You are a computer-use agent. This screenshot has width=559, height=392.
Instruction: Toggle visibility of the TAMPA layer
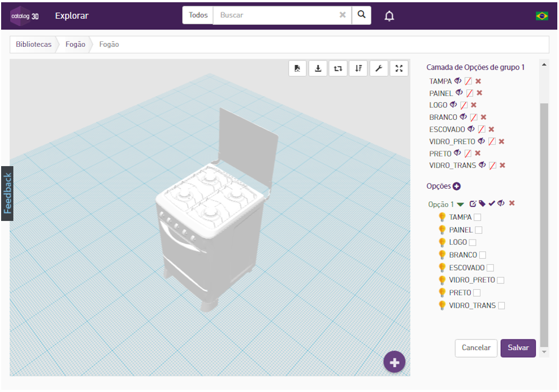pyautogui.click(x=458, y=81)
